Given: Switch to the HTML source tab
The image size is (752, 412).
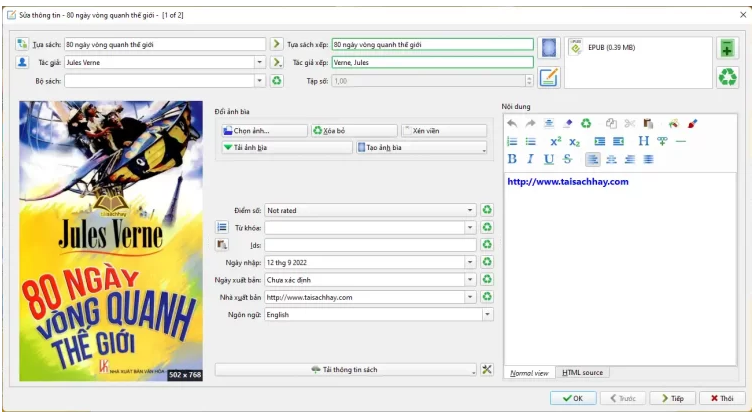Looking at the screenshot, I should click(582, 372).
